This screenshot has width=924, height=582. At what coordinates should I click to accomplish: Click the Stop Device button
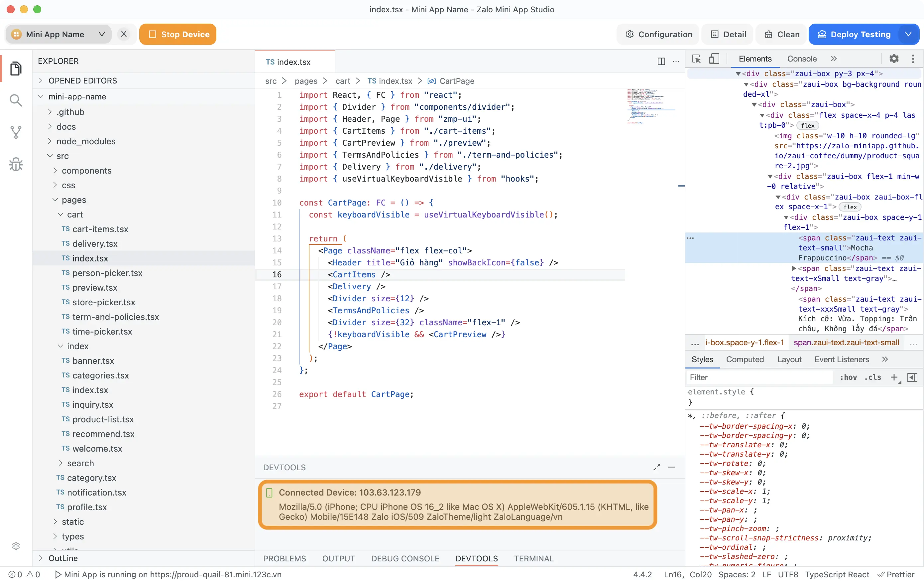click(x=178, y=34)
